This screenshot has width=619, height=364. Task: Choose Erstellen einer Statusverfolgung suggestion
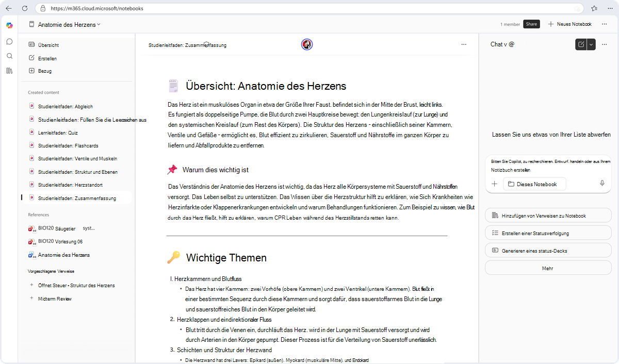coord(548,233)
